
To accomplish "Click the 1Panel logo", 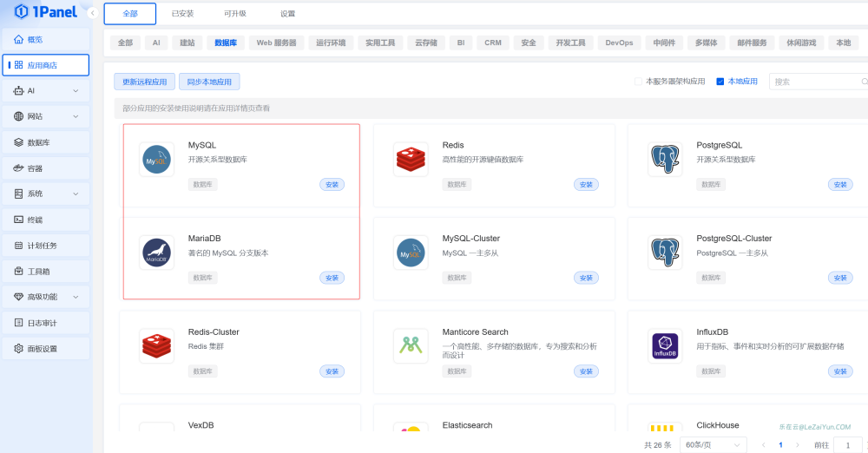I will point(45,11).
